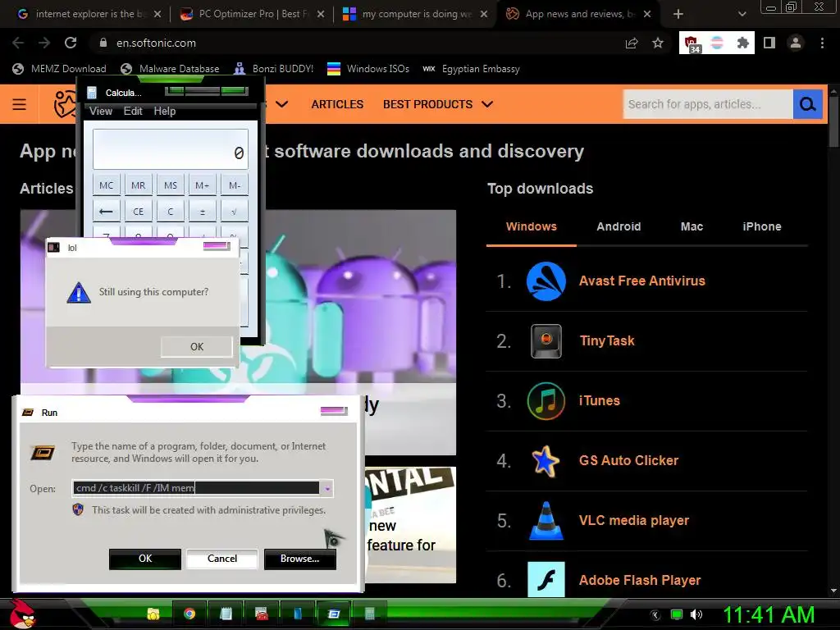
Task: Open the Chrome three-dot menu
Action: click(x=822, y=43)
